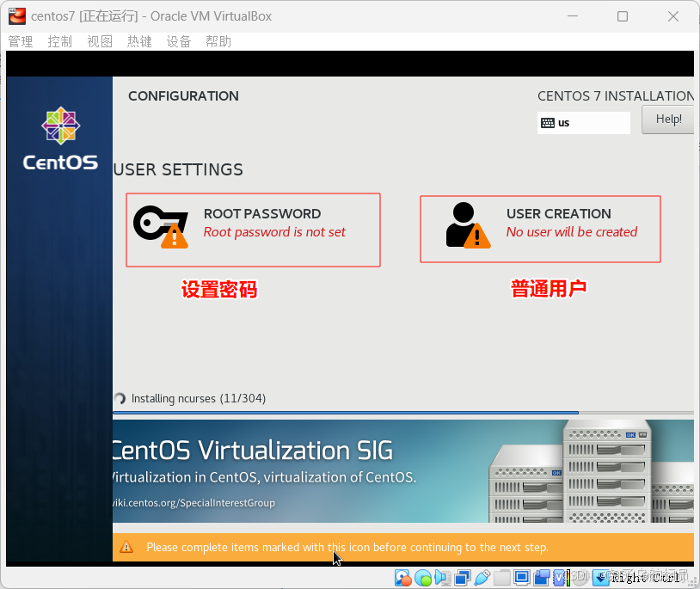Click the installing spinner icon
The image size is (700, 589).
click(120, 398)
